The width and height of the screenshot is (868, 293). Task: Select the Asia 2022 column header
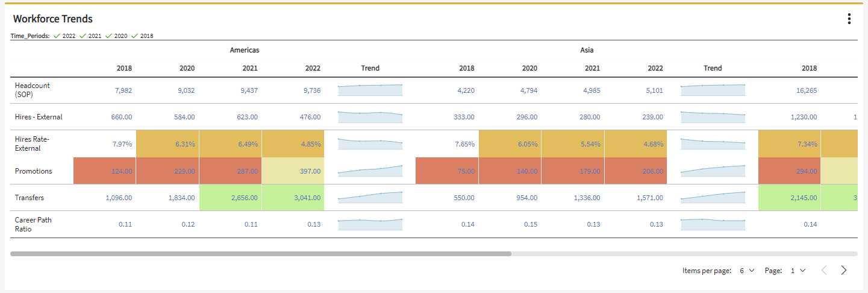point(655,68)
